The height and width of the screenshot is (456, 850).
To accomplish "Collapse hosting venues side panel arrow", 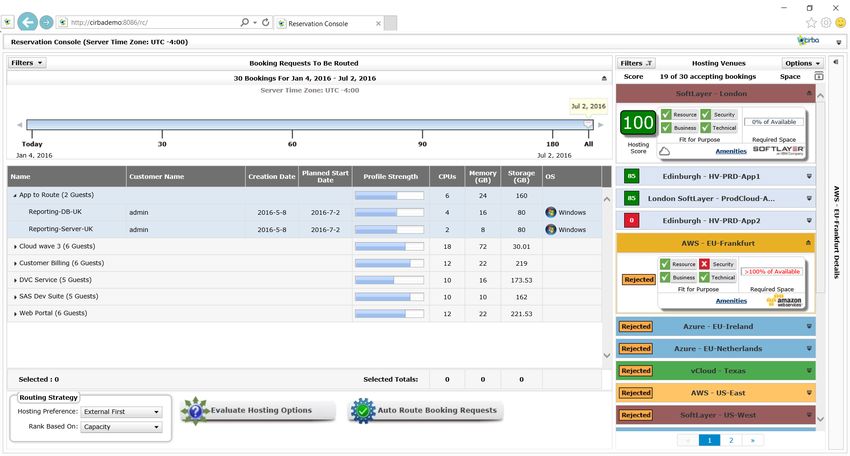I will point(835,62).
